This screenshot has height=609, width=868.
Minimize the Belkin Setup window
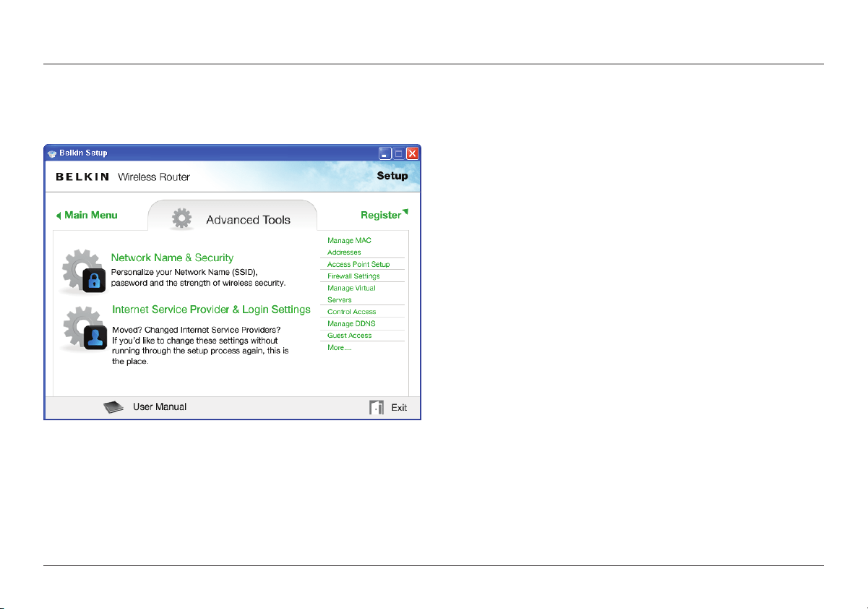pos(385,153)
